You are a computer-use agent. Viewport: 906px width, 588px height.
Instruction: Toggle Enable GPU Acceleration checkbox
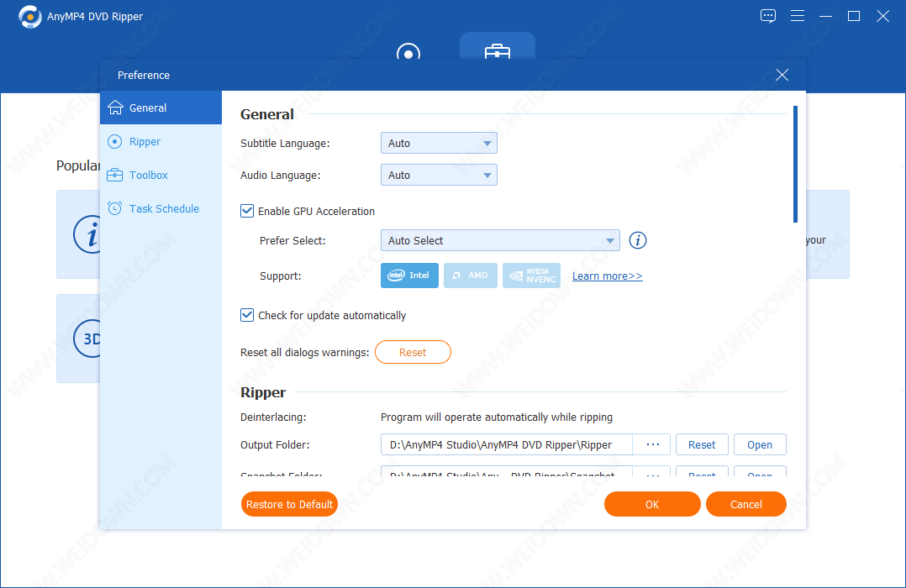click(x=247, y=211)
